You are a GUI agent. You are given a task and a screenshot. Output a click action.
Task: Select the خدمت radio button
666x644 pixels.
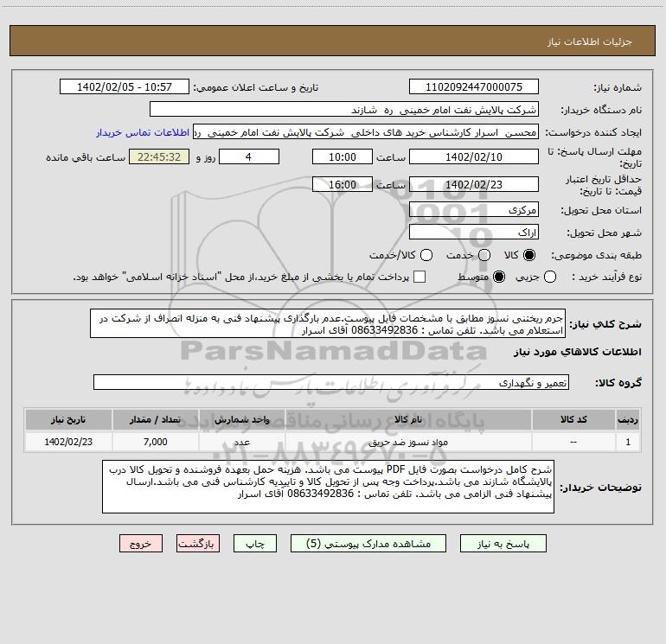click(x=484, y=255)
